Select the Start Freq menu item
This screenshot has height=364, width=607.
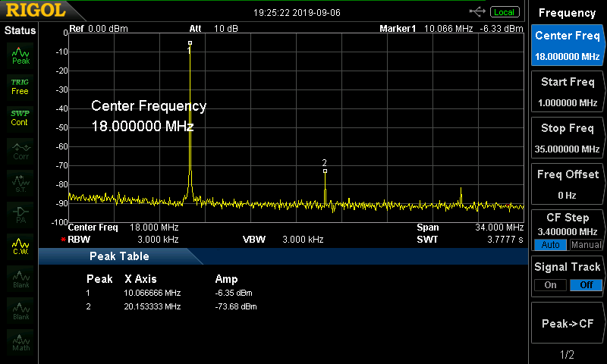[x=567, y=92]
